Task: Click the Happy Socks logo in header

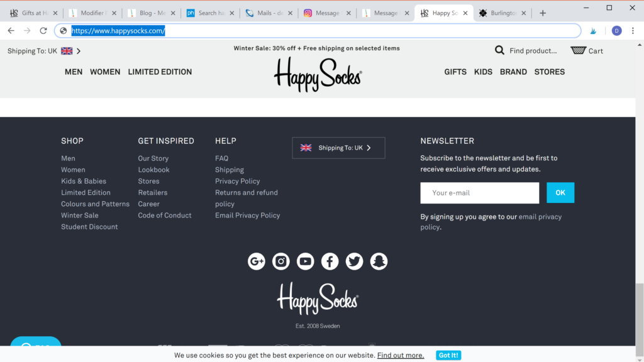Action: coord(318,74)
